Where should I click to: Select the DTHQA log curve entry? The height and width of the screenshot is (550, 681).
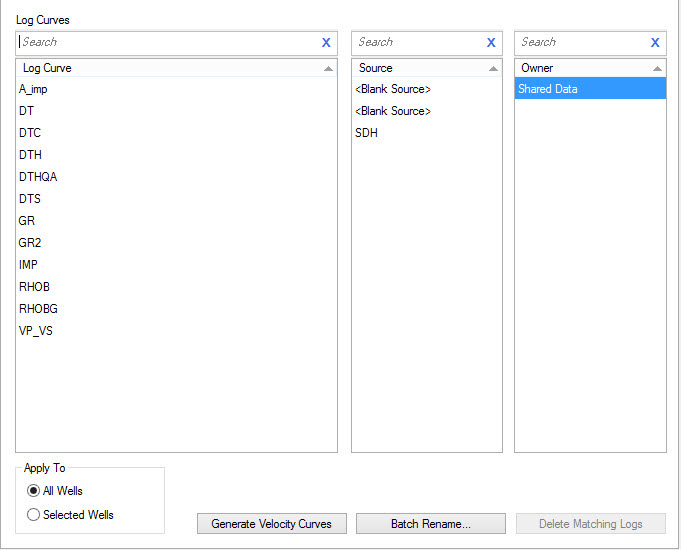pos(38,177)
